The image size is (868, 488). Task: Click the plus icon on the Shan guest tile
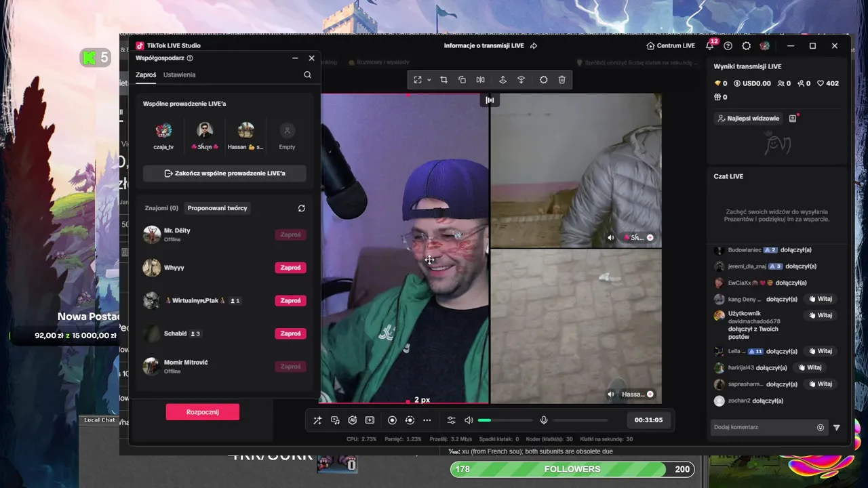click(650, 238)
